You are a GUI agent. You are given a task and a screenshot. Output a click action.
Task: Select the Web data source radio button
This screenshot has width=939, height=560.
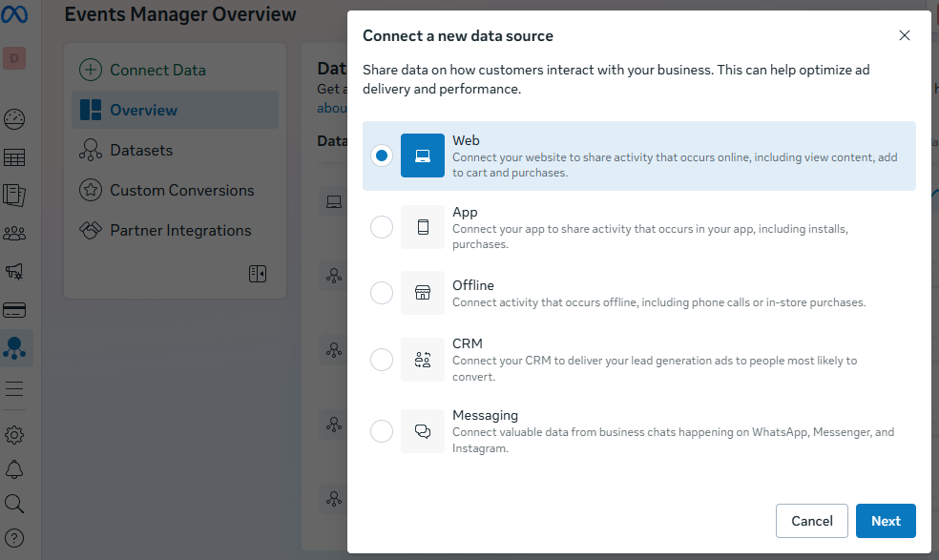tap(382, 156)
